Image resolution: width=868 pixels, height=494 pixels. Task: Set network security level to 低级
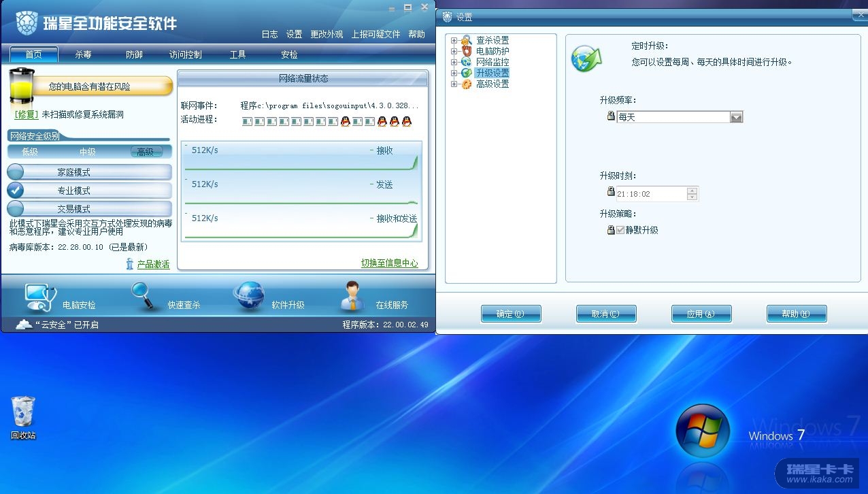30,152
